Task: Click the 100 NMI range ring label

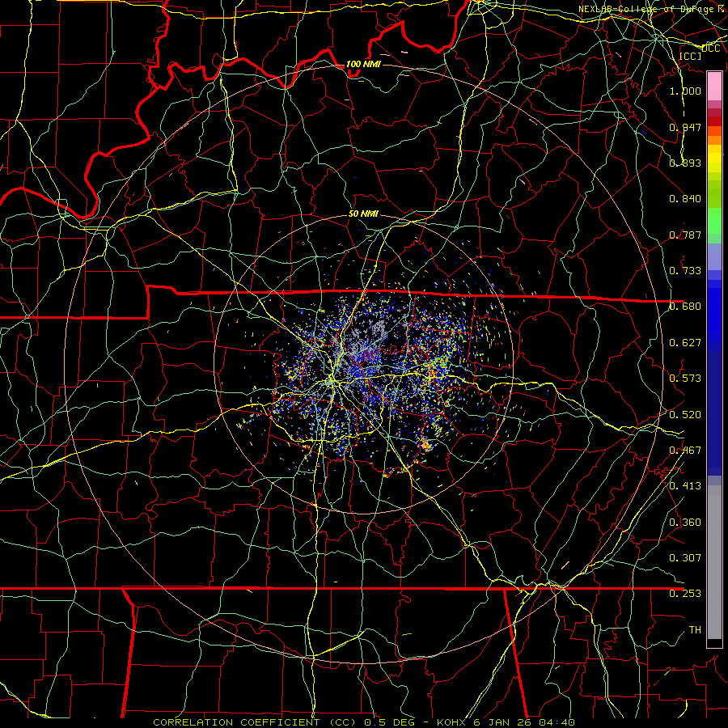Action: click(363, 64)
